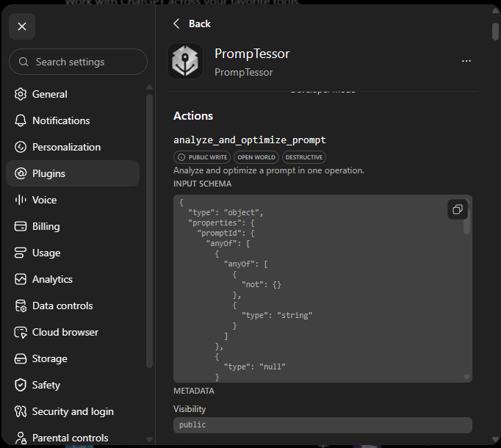
Task: Click the schema code box scrollbar thumb
Action: coord(466,222)
